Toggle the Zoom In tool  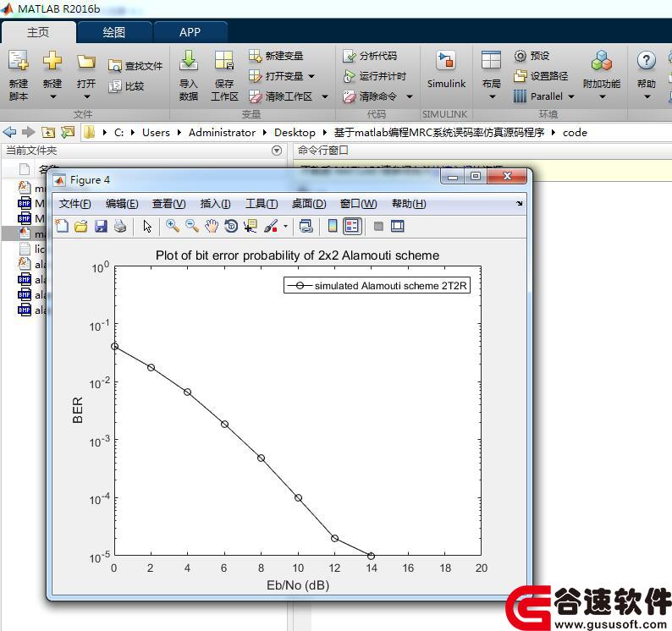pos(173,226)
